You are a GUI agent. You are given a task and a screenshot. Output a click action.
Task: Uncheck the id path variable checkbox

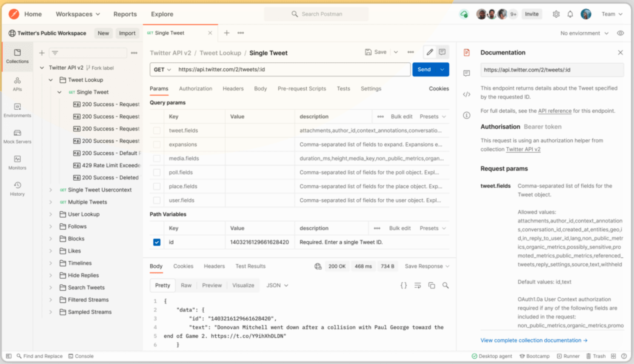[x=157, y=242]
